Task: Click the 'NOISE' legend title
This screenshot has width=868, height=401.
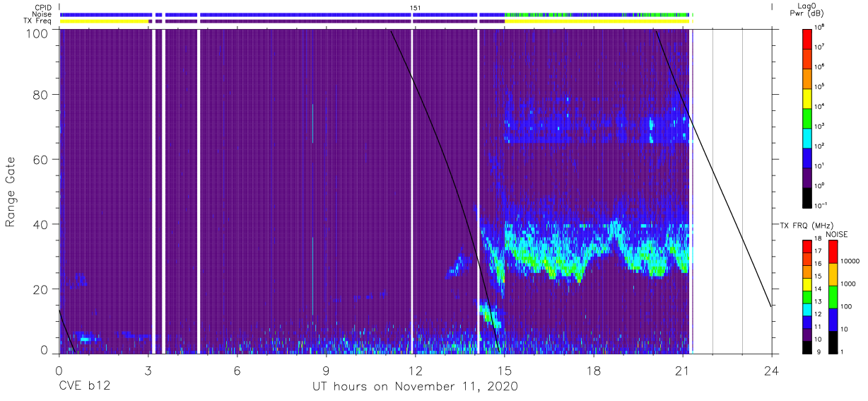Action: click(838, 234)
